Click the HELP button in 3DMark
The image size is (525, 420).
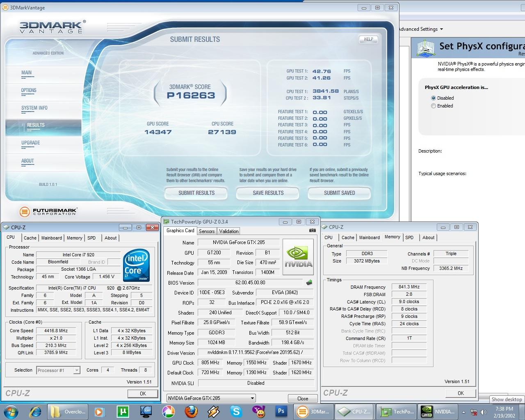[x=368, y=39]
